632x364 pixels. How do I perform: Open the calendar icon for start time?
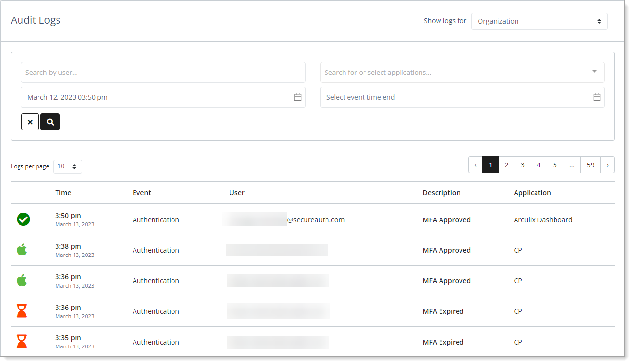[x=298, y=97]
